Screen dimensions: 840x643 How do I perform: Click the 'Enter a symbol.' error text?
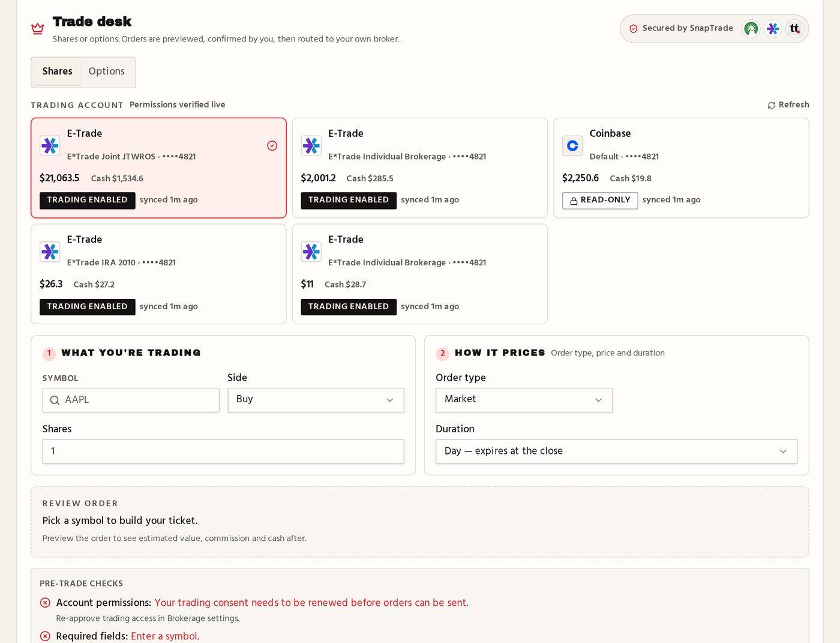tap(165, 636)
